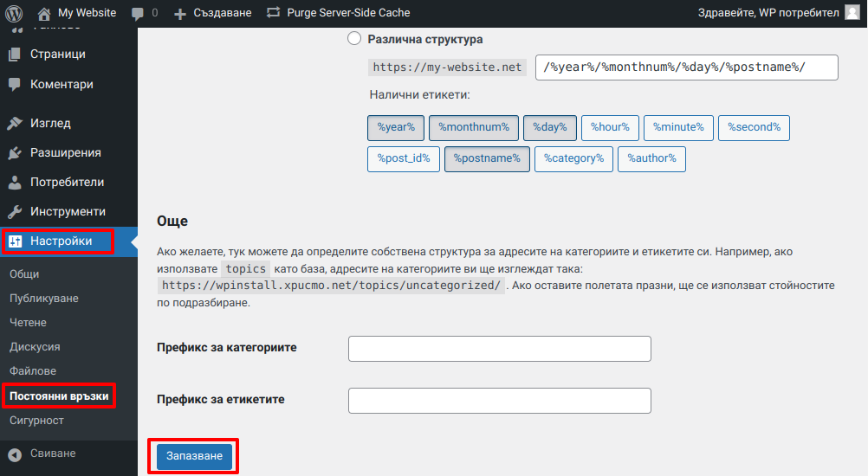Open the user avatar in admin bar
868x476 pixels.
click(x=852, y=13)
